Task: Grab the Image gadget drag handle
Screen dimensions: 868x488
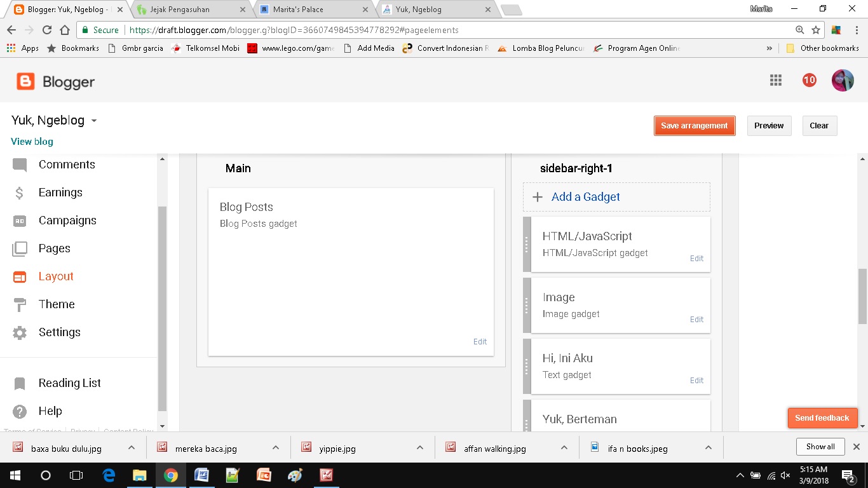Action: click(x=527, y=306)
